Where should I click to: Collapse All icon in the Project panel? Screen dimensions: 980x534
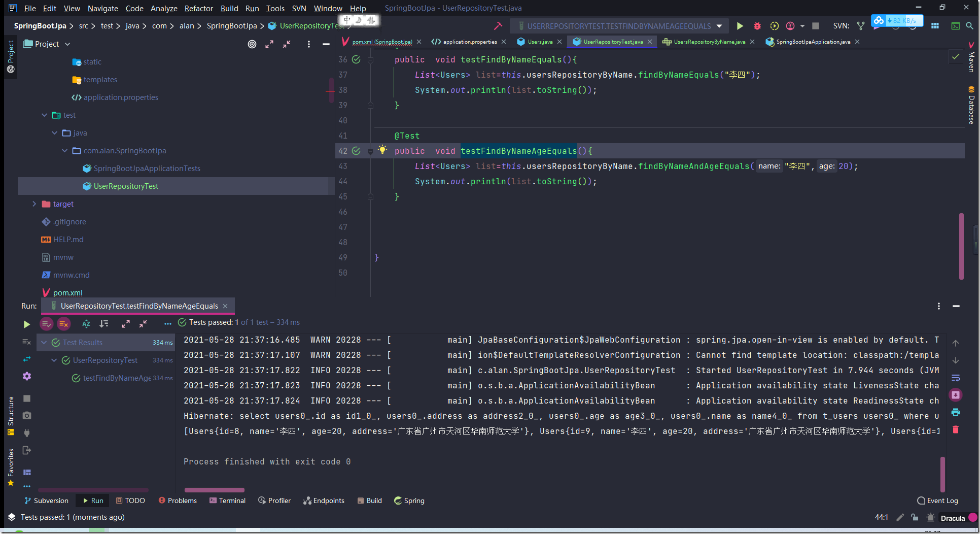(287, 44)
